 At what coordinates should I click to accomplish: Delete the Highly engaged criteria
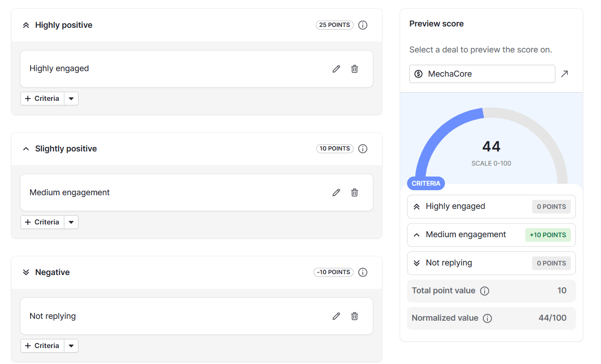click(x=355, y=69)
